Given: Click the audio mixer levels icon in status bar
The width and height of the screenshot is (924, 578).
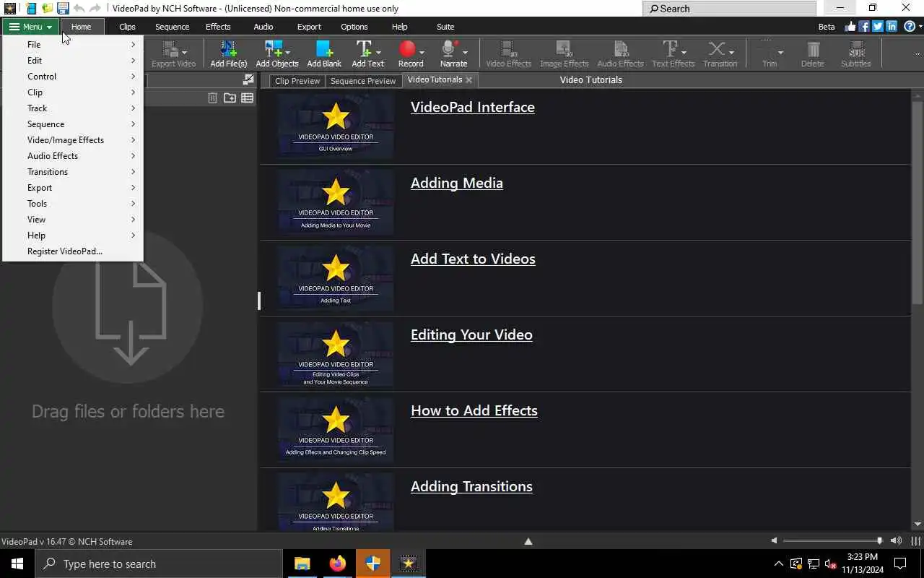Looking at the screenshot, I should point(915,540).
